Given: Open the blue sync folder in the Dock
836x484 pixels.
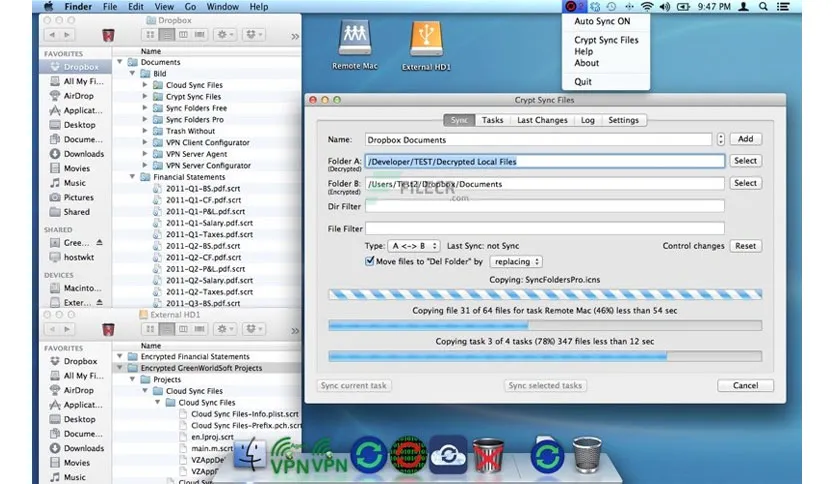Looking at the screenshot, I should point(547,455).
